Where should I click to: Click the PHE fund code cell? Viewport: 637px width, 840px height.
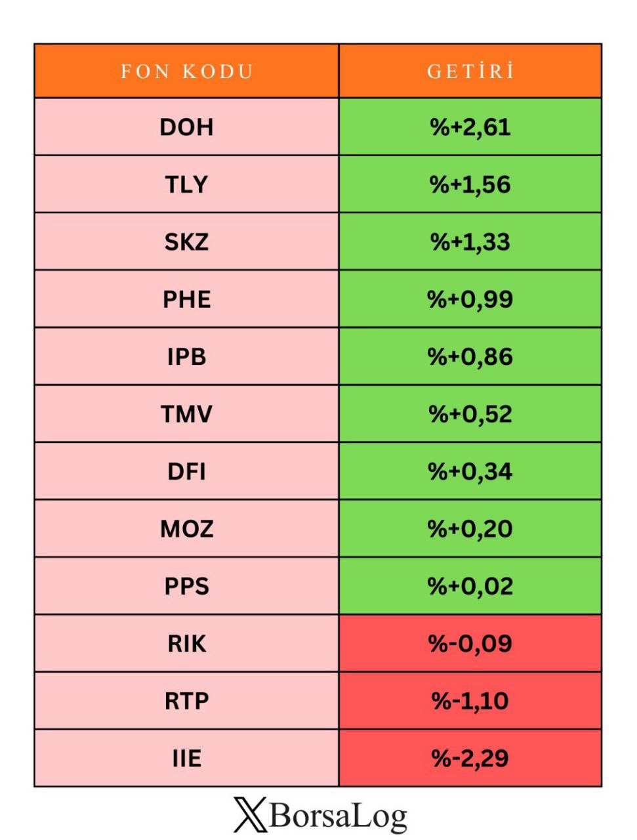click(x=187, y=300)
